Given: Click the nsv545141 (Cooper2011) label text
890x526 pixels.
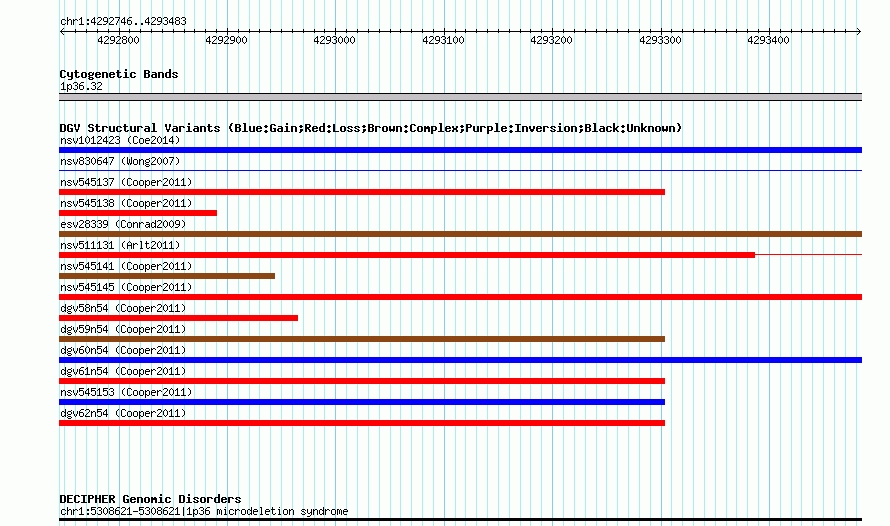Looking at the screenshot, I should tap(126, 266).
